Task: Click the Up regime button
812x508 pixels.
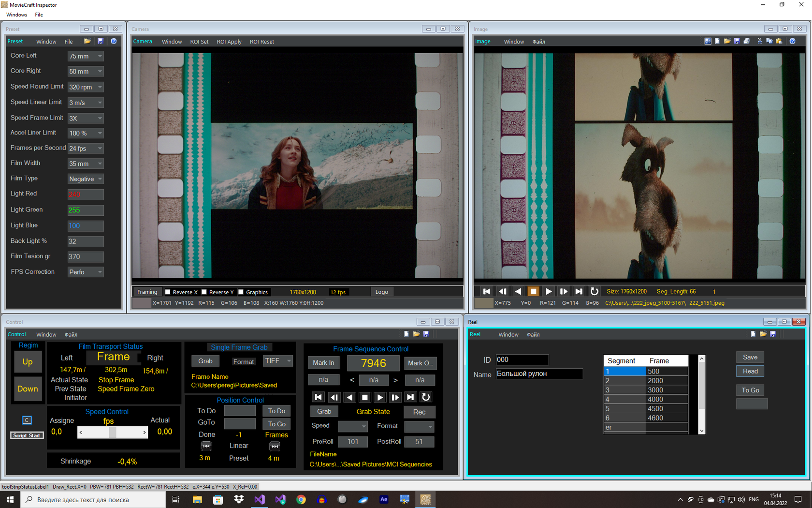Action: point(28,362)
